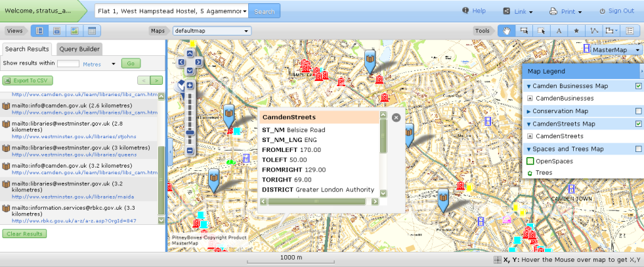Viewport: 644px width, 267px height.
Task: Select the text annotation tool
Action: tap(559, 30)
